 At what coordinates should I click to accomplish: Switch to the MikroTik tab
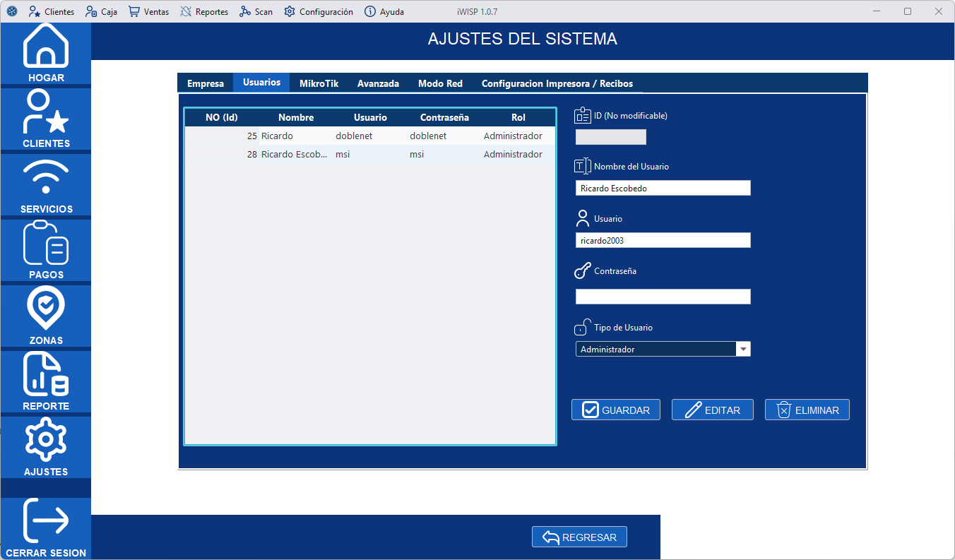[x=318, y=83]
